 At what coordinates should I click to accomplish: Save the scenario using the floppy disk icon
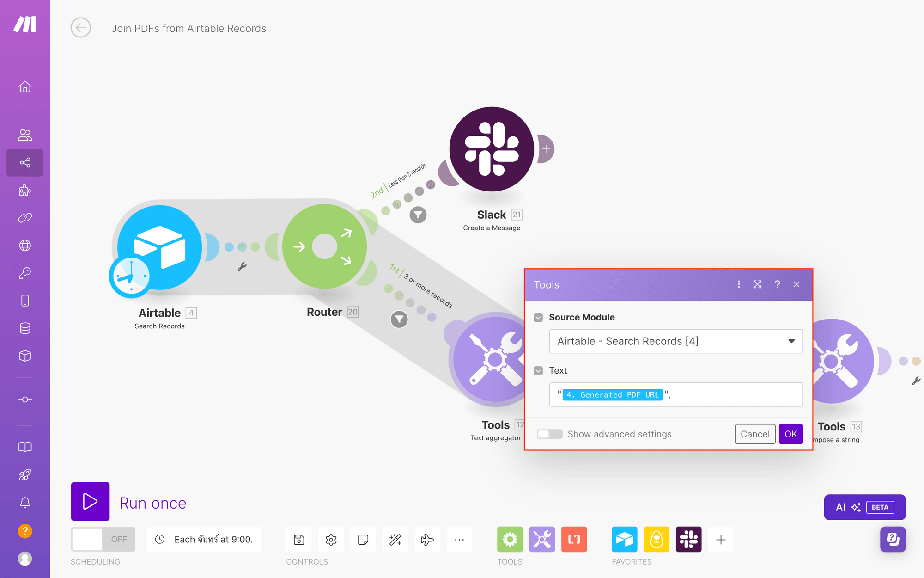(x=298, y=540)
